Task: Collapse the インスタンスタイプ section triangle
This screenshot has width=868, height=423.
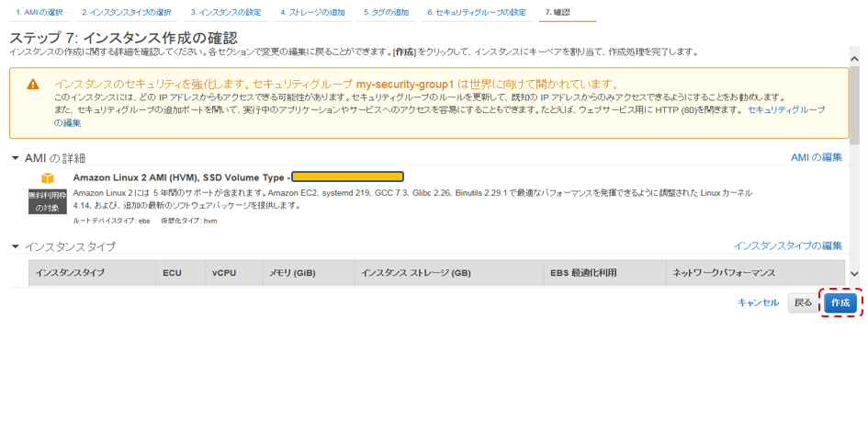Action: [x=15, y=246]
